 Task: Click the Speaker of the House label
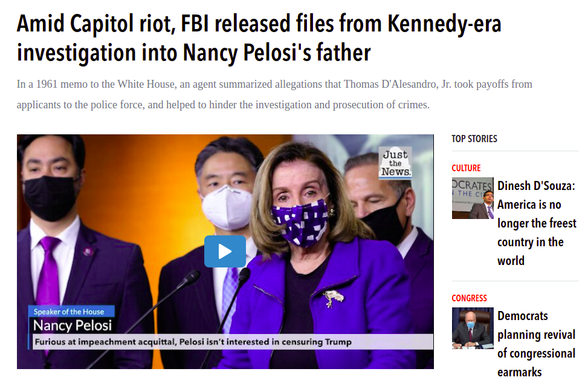pos(69,312)
